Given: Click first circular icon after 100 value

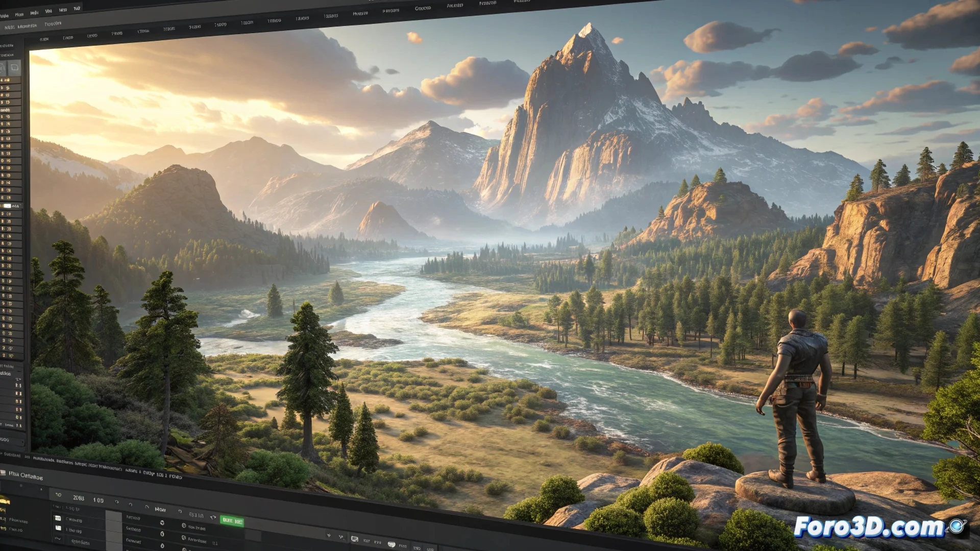Looking at the screenshot, I should coord(116,502).
